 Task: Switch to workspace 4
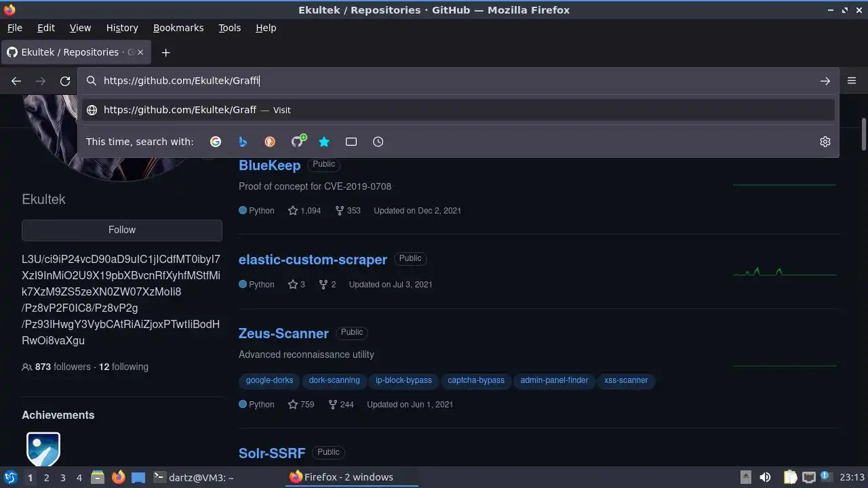pos(79,477)
